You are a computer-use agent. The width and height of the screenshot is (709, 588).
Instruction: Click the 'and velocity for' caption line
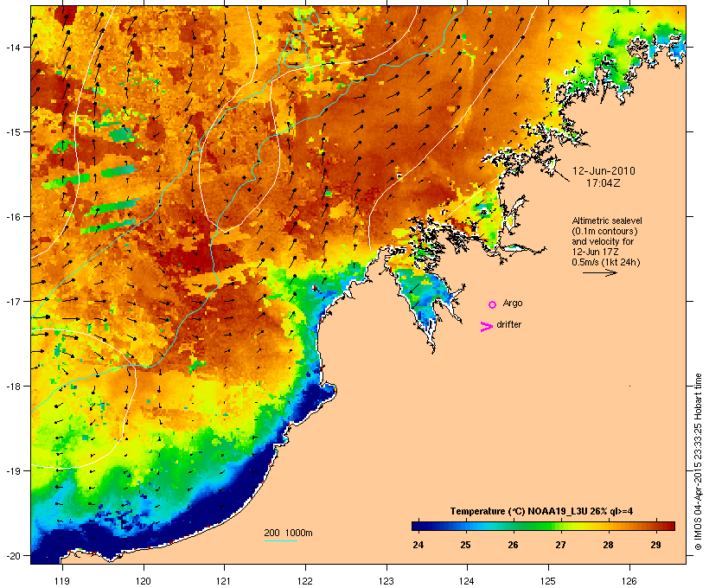click(603, 241)
